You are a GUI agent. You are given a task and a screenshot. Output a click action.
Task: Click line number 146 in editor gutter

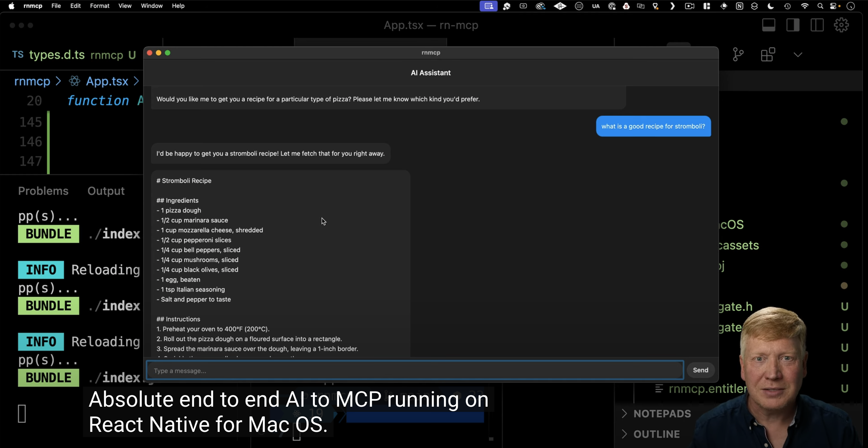(30, 142)
